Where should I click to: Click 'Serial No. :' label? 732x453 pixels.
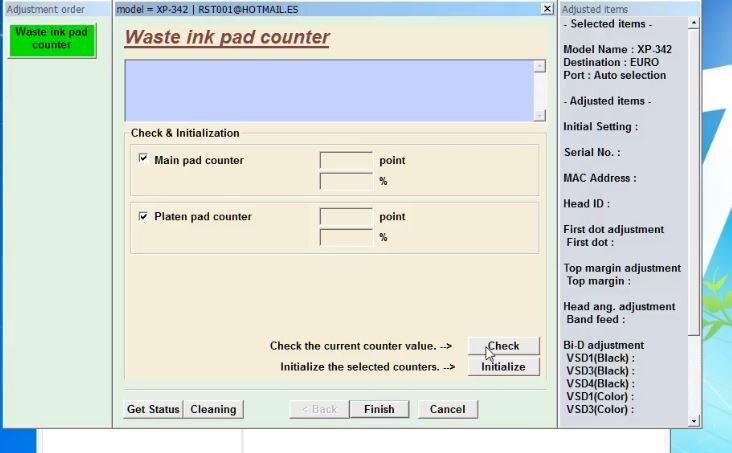click(x=592, y=152)
